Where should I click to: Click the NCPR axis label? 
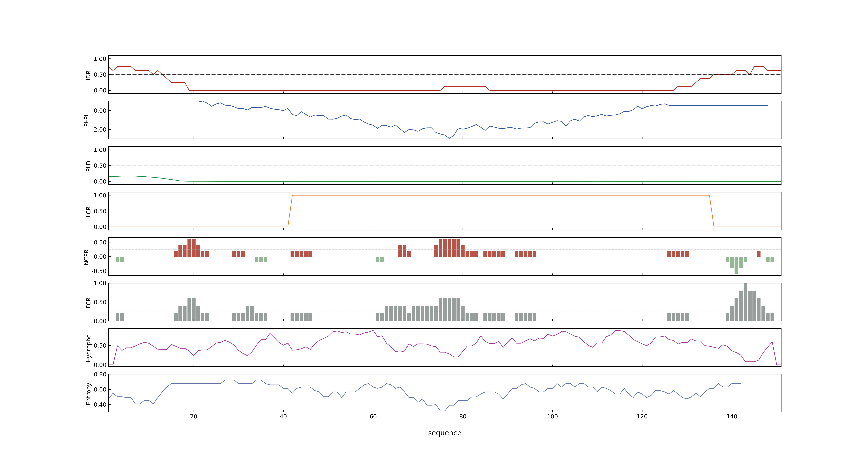pyautogui.click(x=86, y=257)
